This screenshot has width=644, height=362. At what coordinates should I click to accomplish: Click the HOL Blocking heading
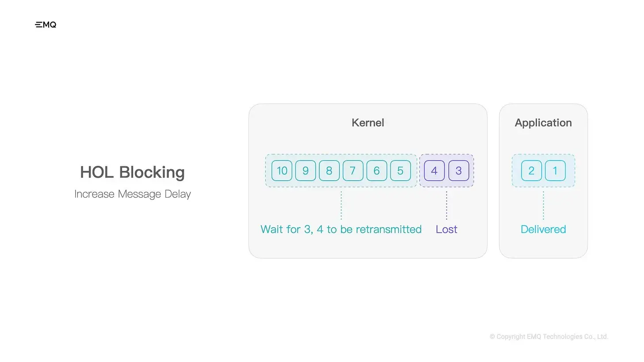[x=132, y=172]
